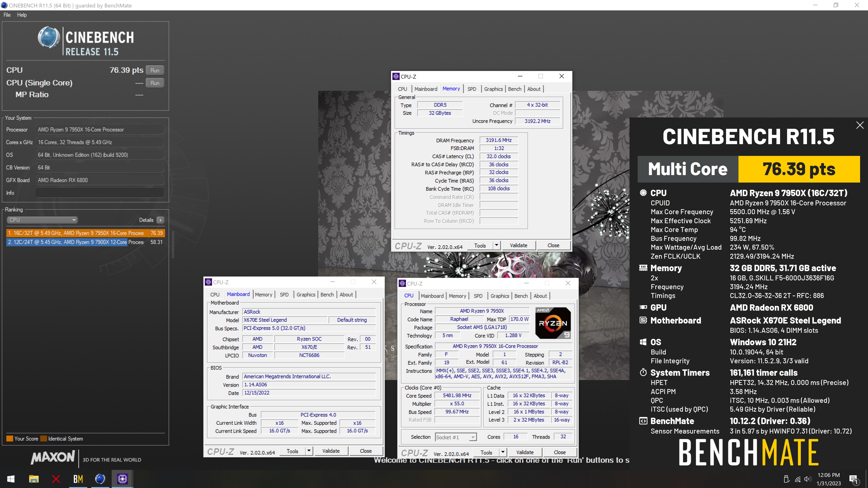
Task: Click the Info input field
Action: [100, 193]
